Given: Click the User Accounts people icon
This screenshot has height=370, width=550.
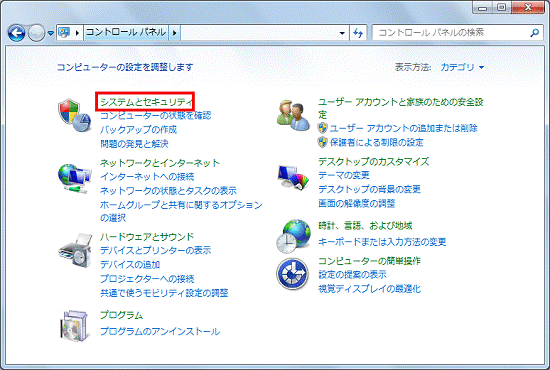Looking at the screenshot, I should click(x=293, y=115).
